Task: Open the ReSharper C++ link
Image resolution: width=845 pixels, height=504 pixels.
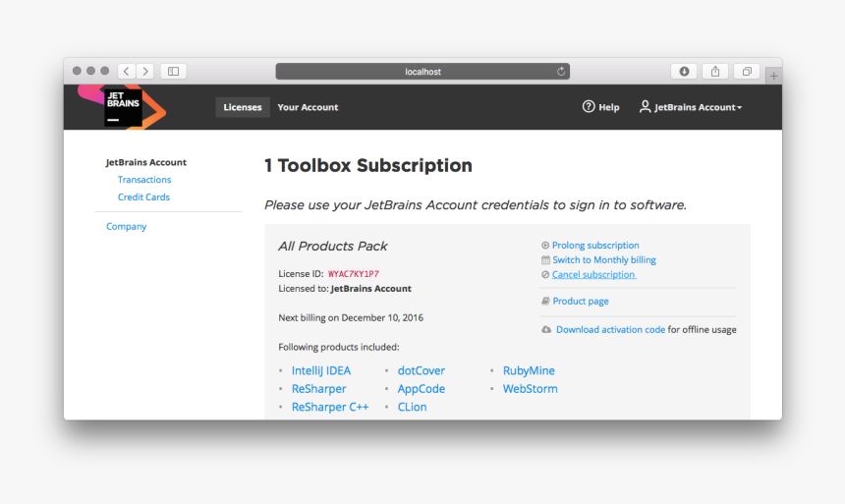Action: [x=330, y=407]
